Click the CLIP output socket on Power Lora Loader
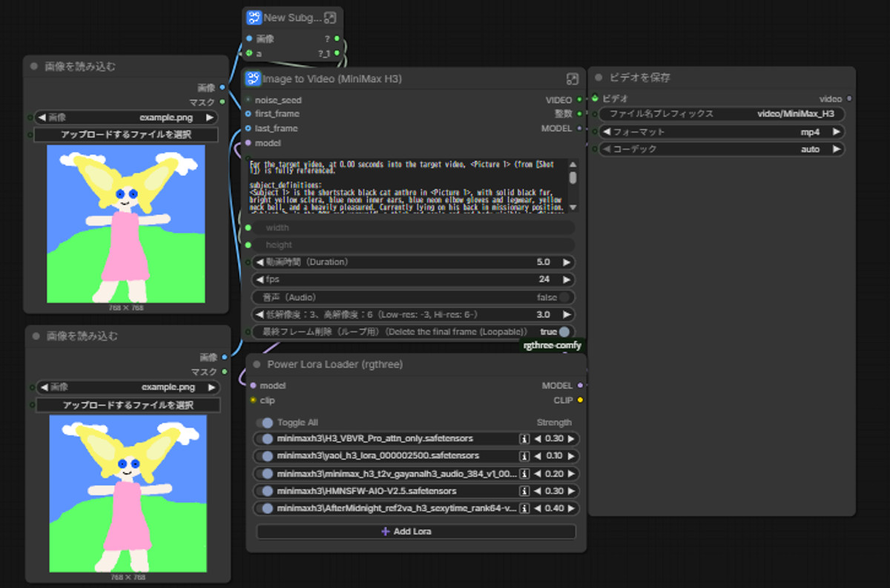 580,400
